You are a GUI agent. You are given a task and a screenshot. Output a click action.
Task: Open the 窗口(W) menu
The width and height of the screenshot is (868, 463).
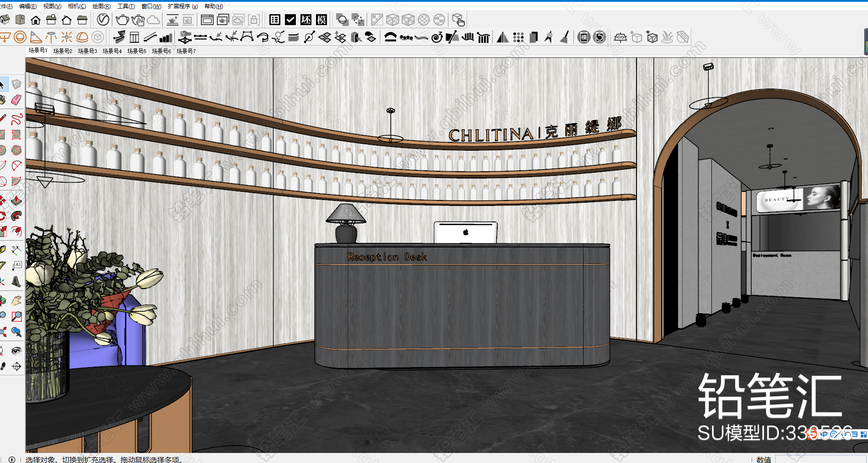coord(151,6)
